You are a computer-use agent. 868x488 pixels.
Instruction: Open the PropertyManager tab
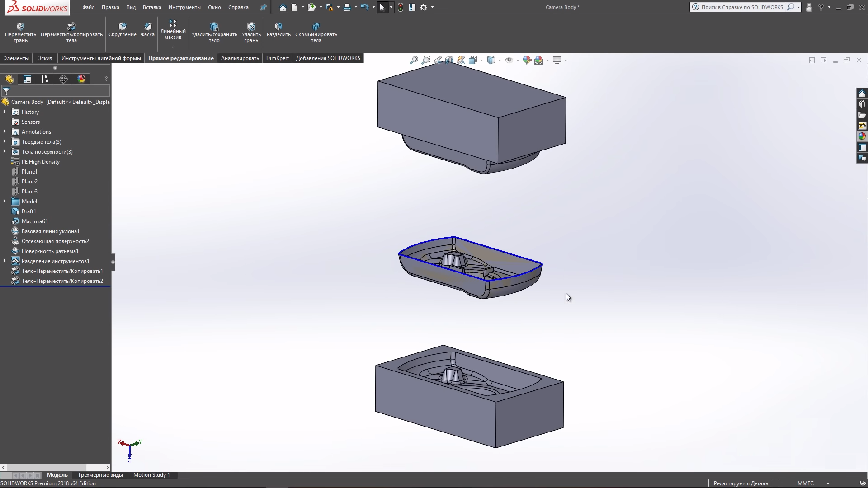click(x=27, y=79)
